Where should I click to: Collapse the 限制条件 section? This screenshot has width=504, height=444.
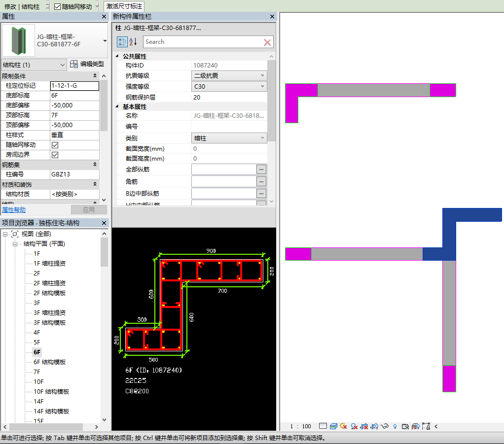[95, 76]
